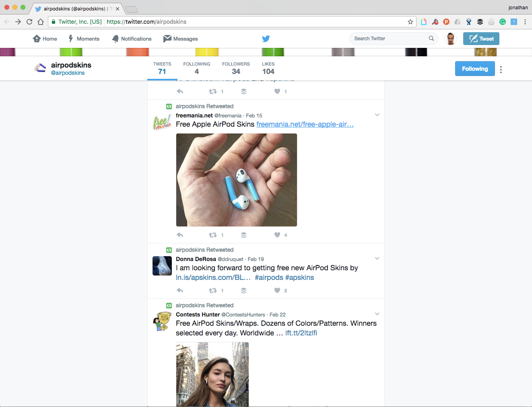Select the Following 4 tab
532x407 pixels.
point(197,68)
